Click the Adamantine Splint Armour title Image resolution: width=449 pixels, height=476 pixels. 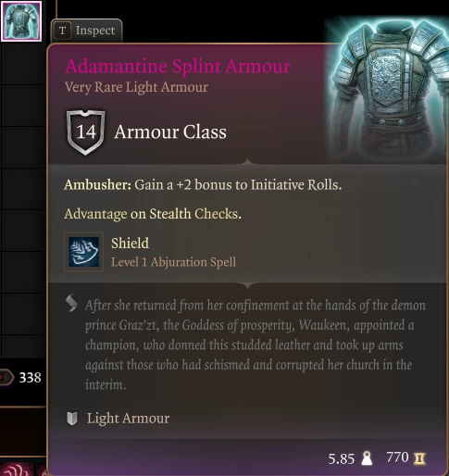(x=178, y=66)
